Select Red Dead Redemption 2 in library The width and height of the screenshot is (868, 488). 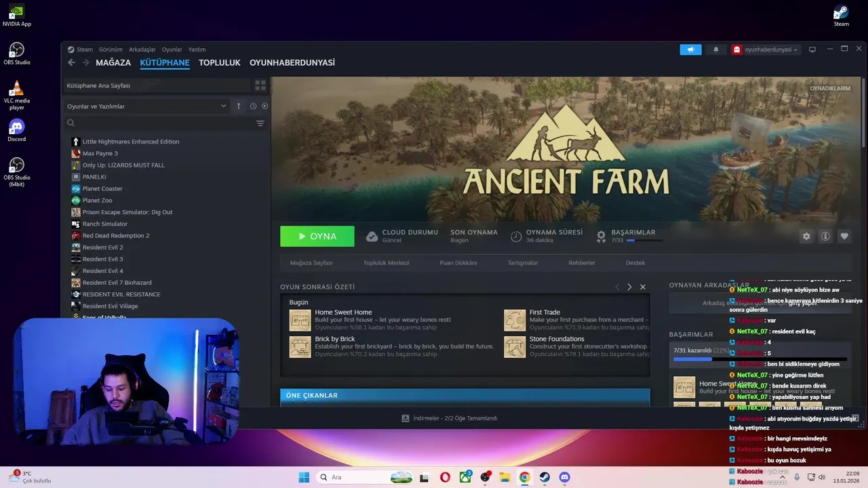(115, 236)
